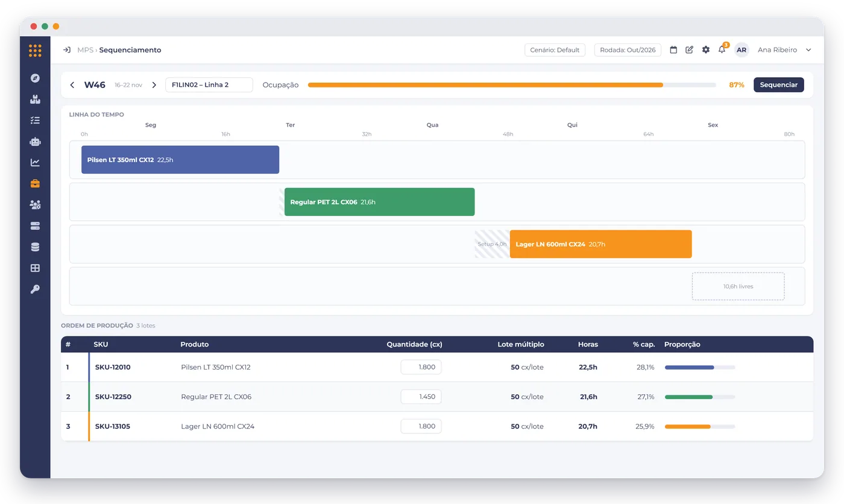844x504 pixels.
Task: Click quantity field in SKU-12010 row
Action: tap(421, 367)
